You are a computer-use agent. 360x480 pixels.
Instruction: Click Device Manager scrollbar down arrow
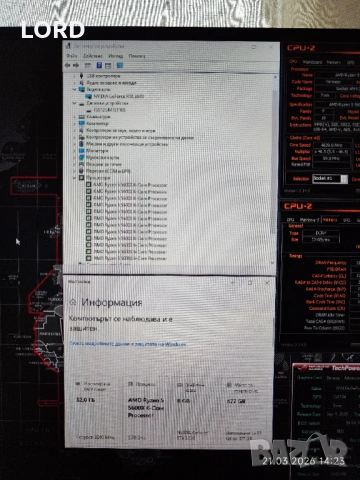coord(273,263)
